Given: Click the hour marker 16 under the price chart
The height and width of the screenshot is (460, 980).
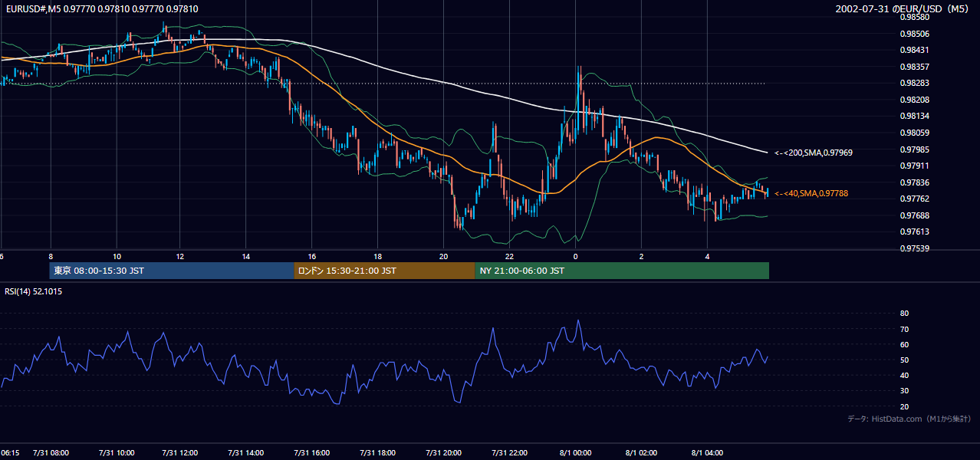Looking at the screenshot, I should pos(312,256).
